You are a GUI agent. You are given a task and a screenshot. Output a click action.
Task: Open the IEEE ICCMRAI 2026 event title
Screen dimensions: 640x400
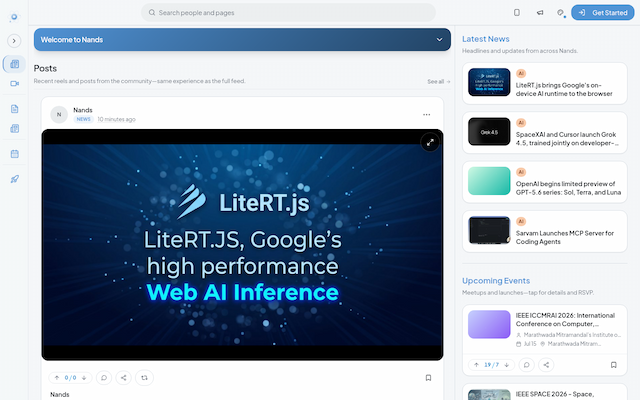(565, 320)
